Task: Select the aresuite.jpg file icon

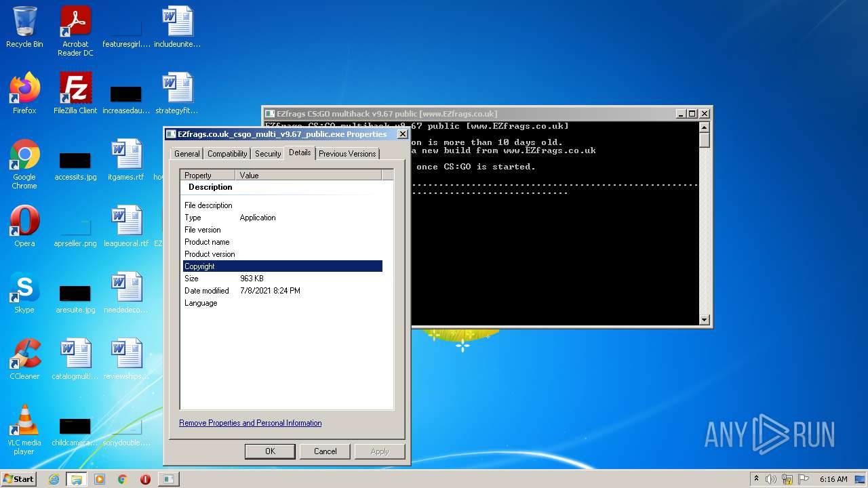Action: point(75,297)
